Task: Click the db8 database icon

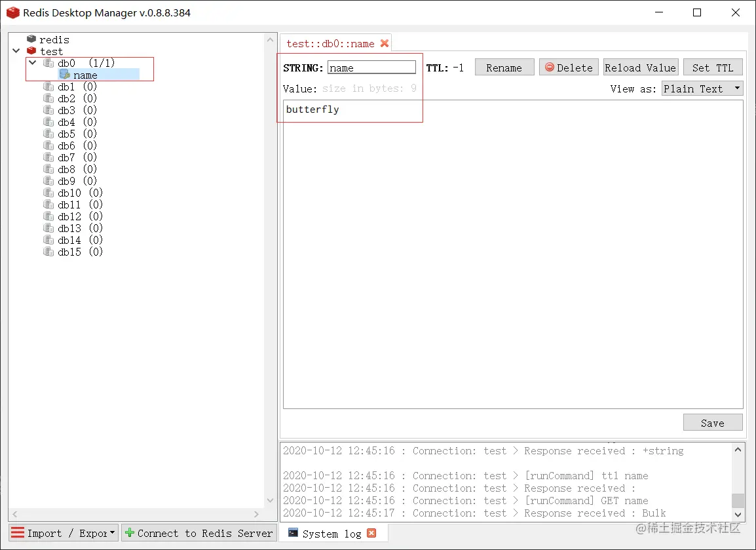Action: (48, 169)
